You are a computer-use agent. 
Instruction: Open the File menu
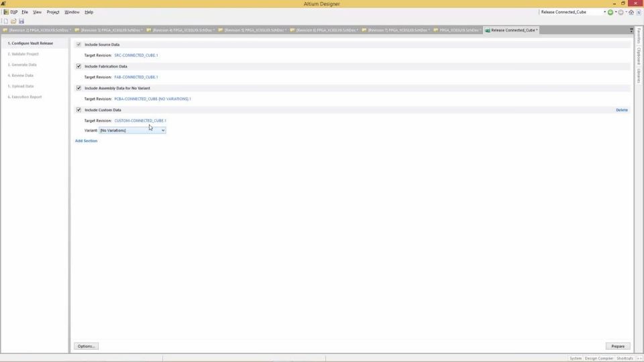point(25,12)
